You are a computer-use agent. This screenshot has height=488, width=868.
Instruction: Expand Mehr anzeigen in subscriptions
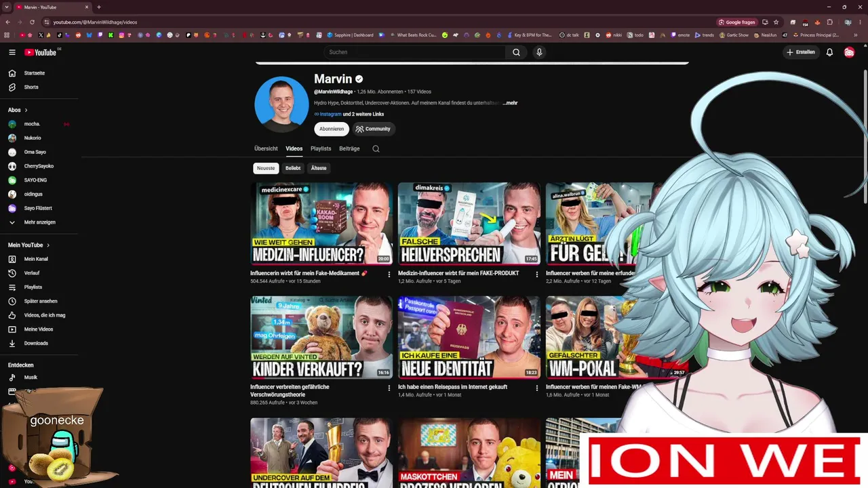coord(39,222)
